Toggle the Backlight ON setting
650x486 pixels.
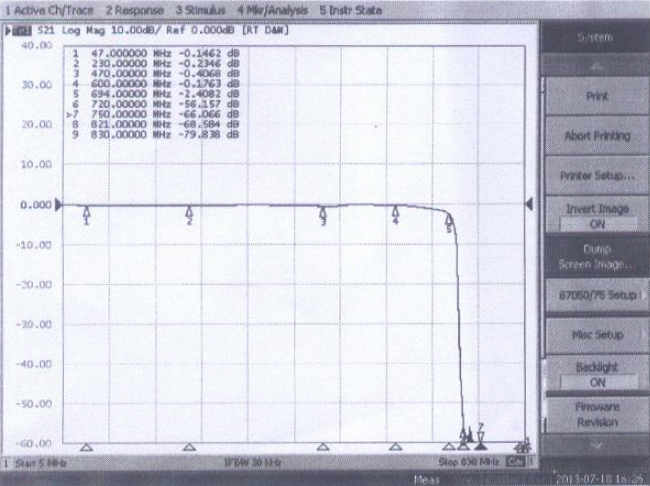597,374
